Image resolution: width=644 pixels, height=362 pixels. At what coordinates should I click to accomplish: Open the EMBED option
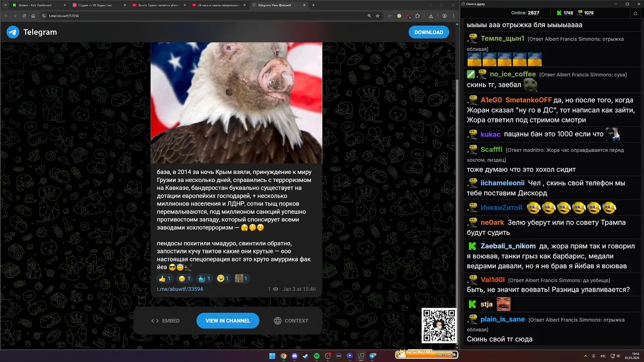[x=166, y=321]
